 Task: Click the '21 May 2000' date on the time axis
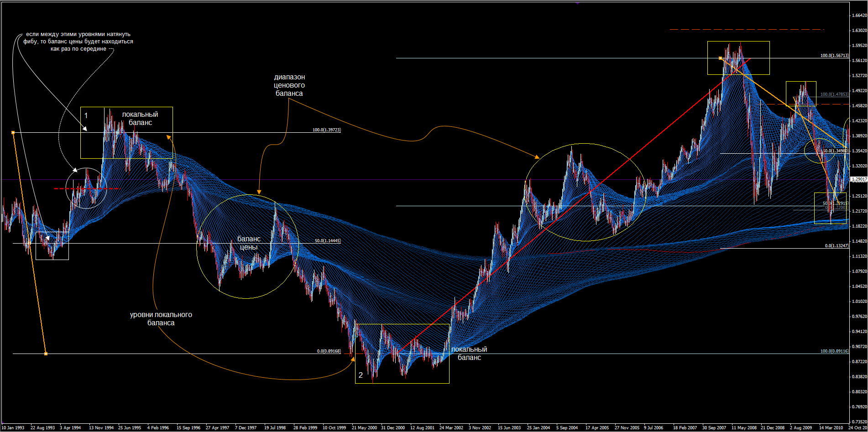tap(364, 428)
